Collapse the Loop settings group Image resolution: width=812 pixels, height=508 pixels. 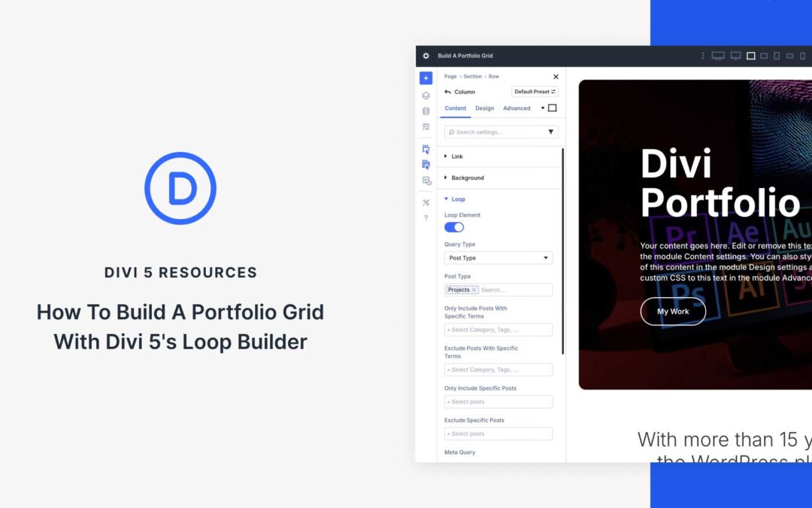458,199
